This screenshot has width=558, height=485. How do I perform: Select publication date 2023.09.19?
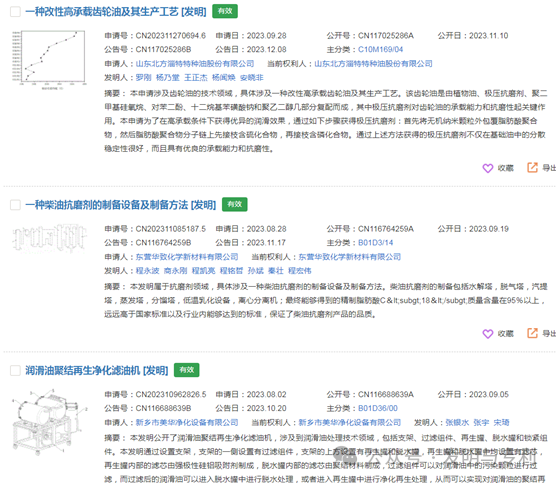[489, 229]
